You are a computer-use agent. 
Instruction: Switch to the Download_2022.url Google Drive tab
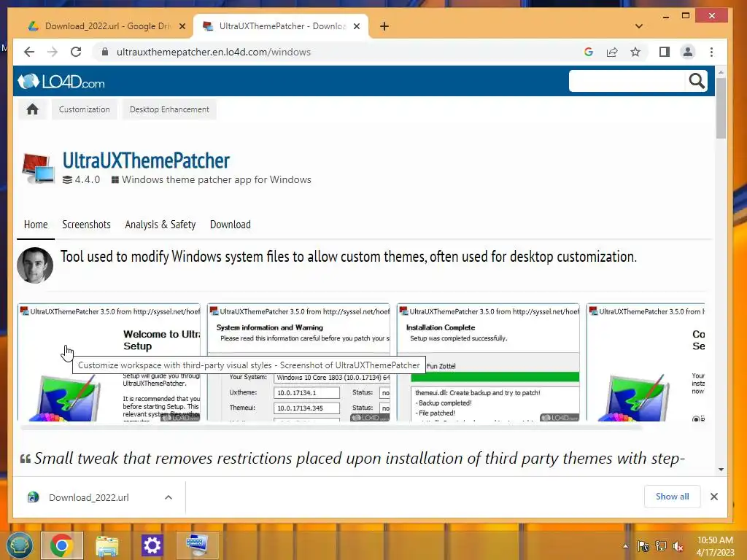[100, 26]
